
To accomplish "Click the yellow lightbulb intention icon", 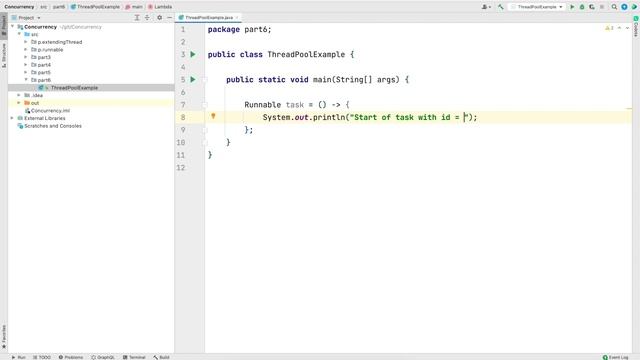I will pos(213,116).
